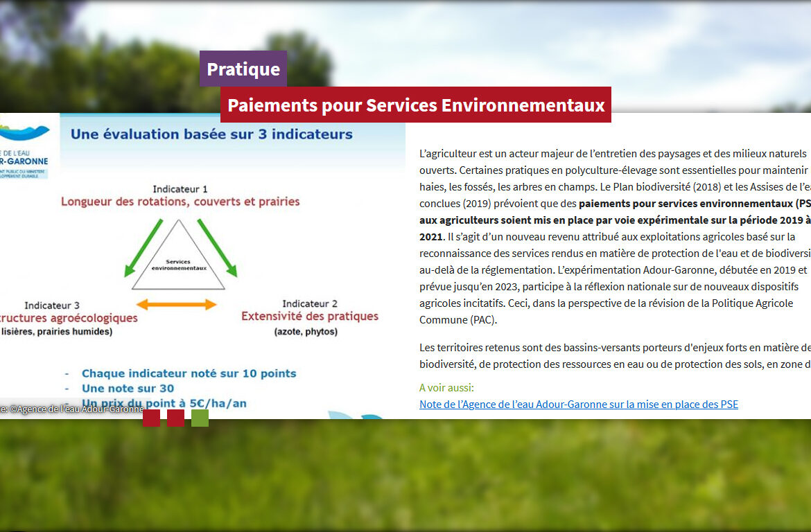Click the Indicateur 2 label

[310, 303]
